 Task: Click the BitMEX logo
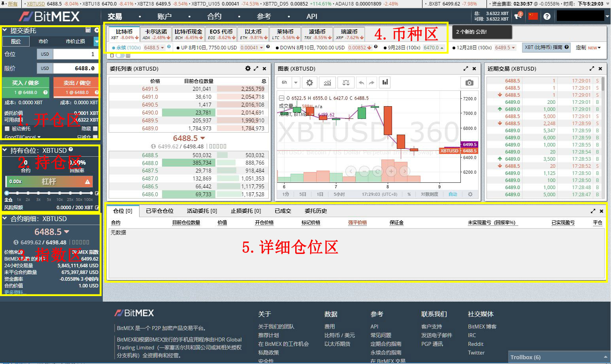(49, 17)
